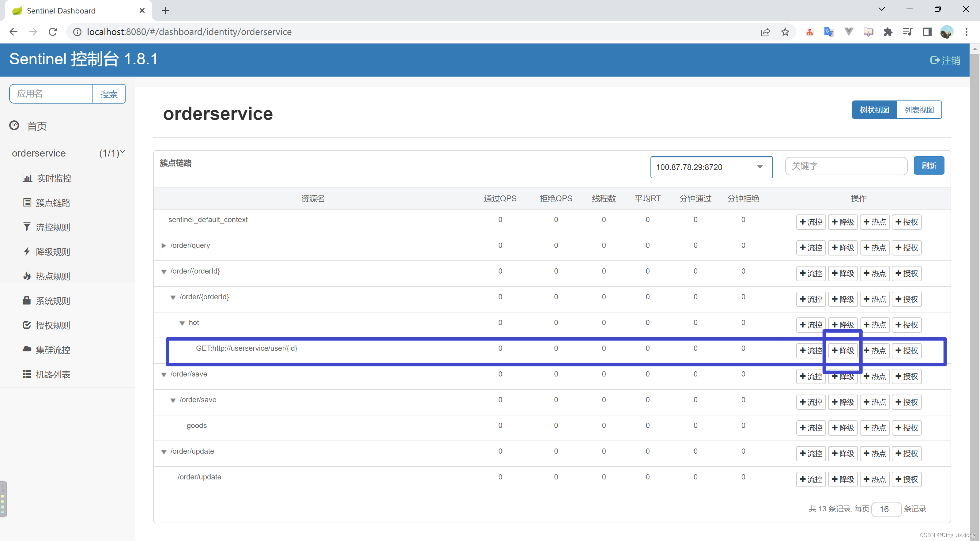This screenshot has width=980, height=541.
Task: Open 流控规则 flow rules page
Action: [52, 228]
